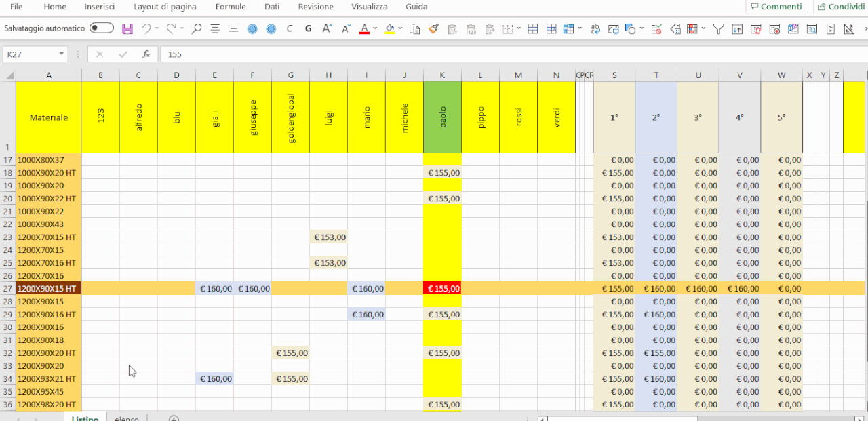Open the borders dropdown arrow

point(519,28)
